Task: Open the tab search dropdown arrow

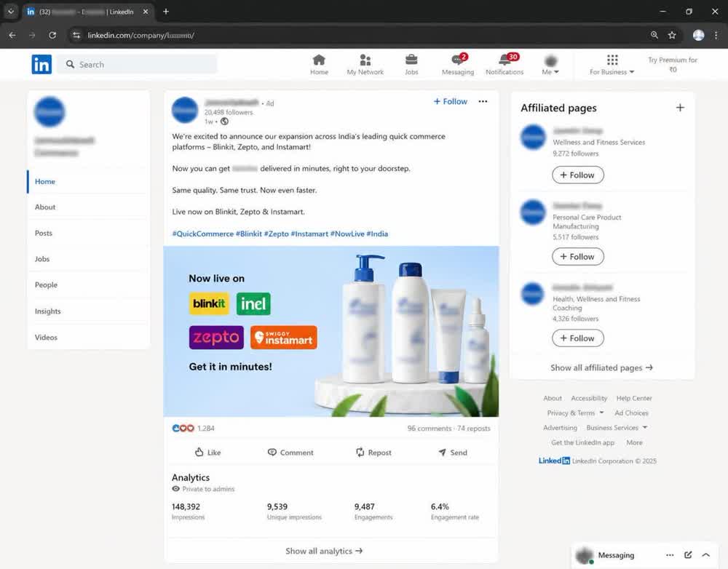Action: [10, 12]
